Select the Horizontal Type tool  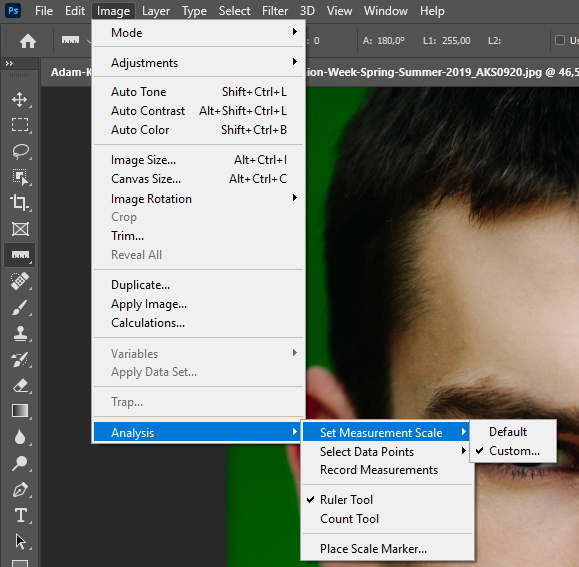tap(20, 515)
